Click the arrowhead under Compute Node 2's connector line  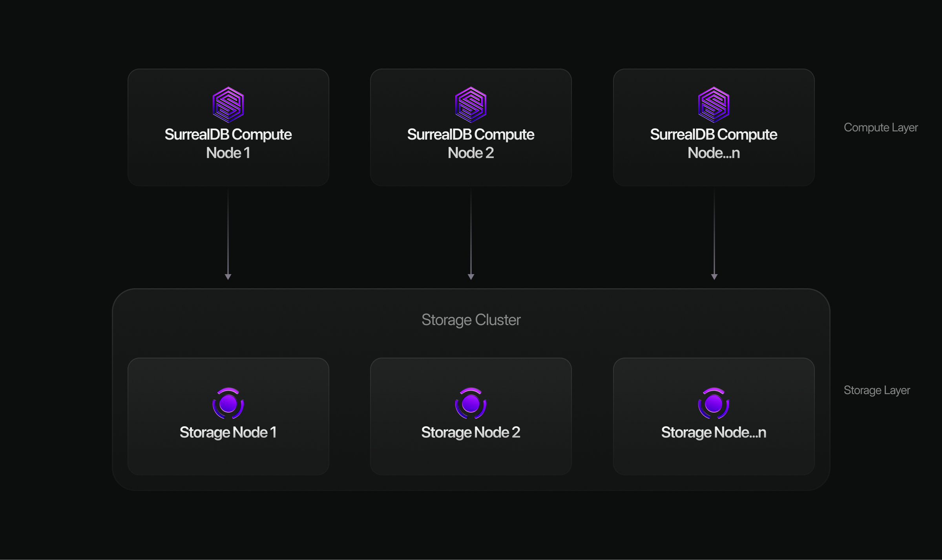471,277
